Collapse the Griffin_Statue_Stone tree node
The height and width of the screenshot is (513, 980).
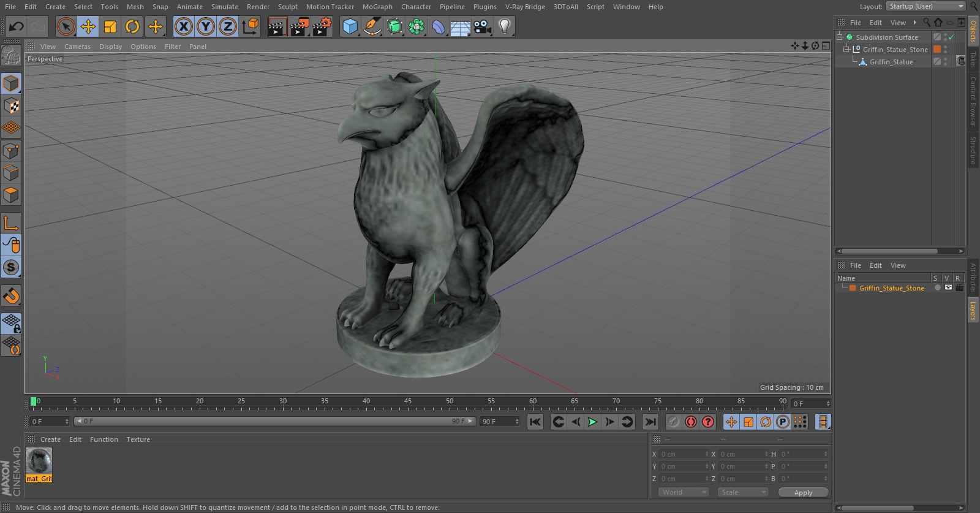847,49
